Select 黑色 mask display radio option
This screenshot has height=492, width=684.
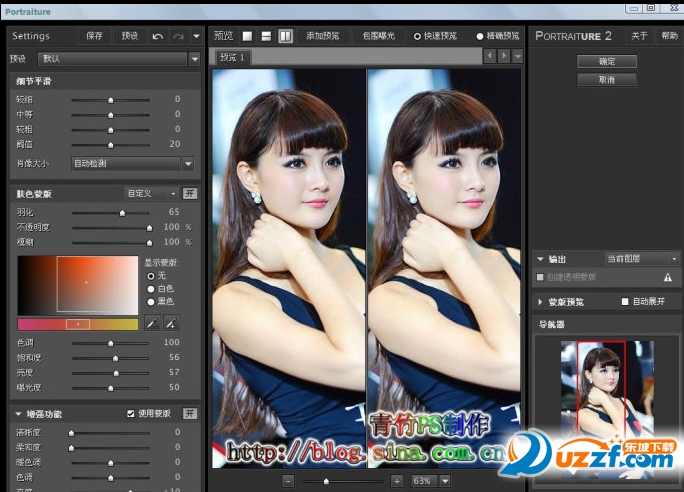coord(151,300)
